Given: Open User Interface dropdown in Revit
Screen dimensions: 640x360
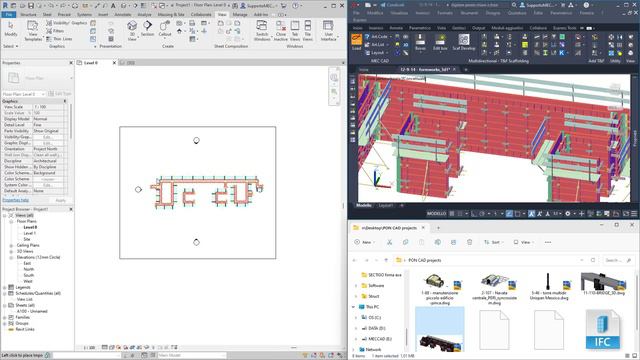Looking at the screenshot, I should [x=328, y=30].
